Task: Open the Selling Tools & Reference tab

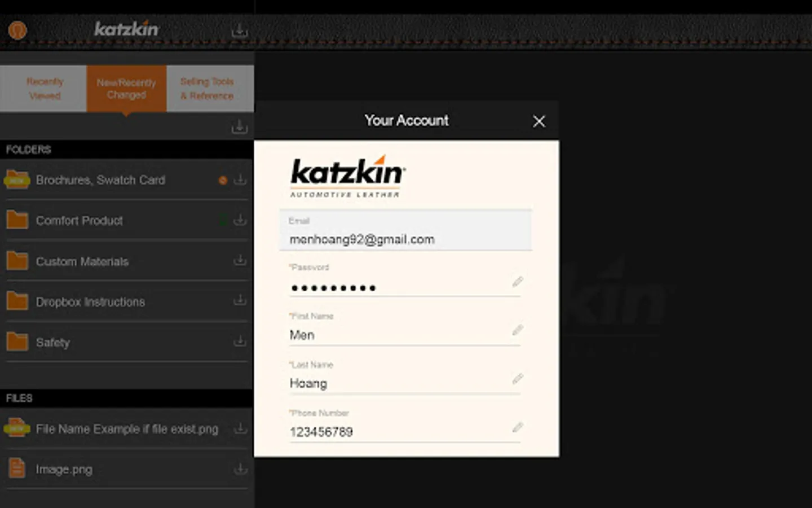Action: (210, 89)
